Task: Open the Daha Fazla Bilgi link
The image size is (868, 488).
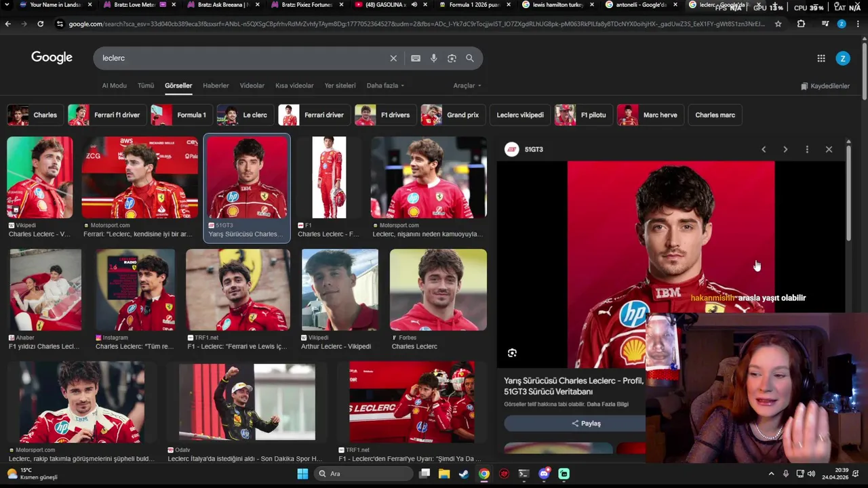Action: (608, 405)
